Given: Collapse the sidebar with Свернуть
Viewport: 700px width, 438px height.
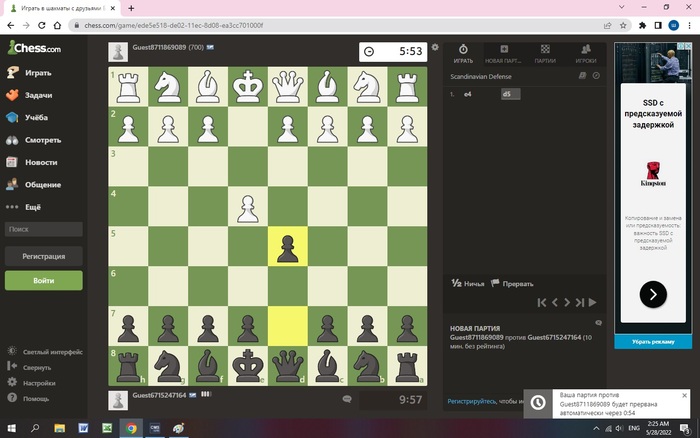Looking at the screenshot, I should pos(36,367).
